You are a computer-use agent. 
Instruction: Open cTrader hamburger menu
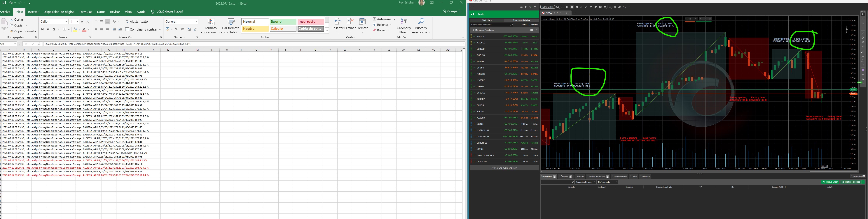click(472, 7)
